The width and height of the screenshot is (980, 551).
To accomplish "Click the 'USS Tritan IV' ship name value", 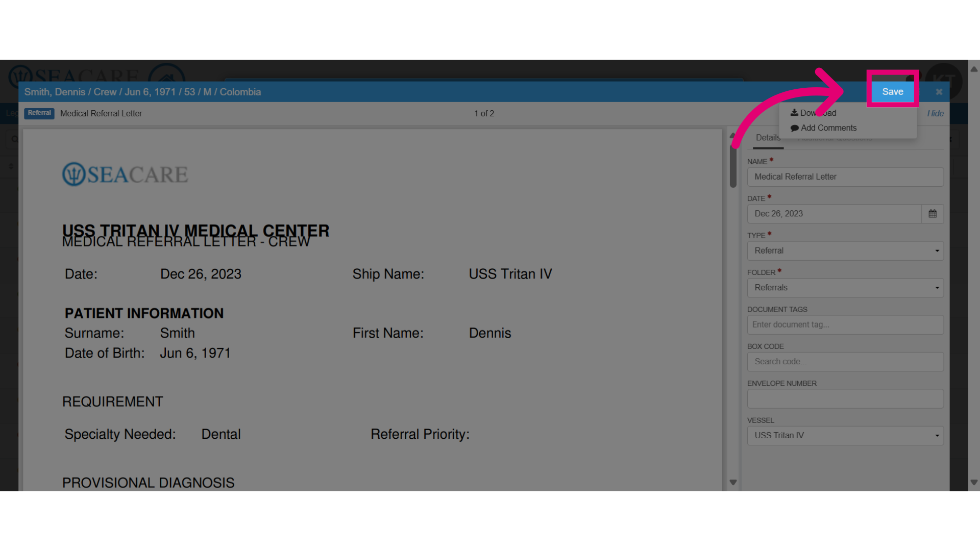I will pyautogui.click(x=510, y=274).
